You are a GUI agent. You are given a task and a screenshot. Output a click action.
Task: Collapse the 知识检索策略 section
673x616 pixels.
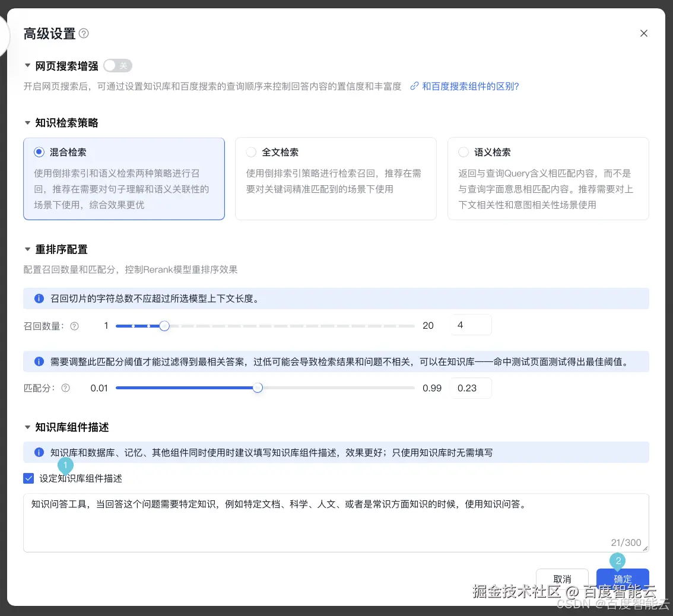(28, 123)
